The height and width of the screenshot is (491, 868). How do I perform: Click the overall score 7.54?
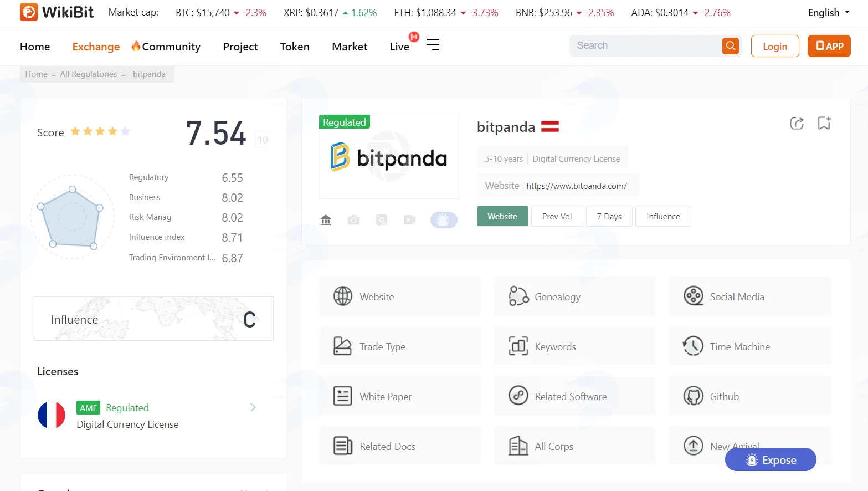coord(216,134)
